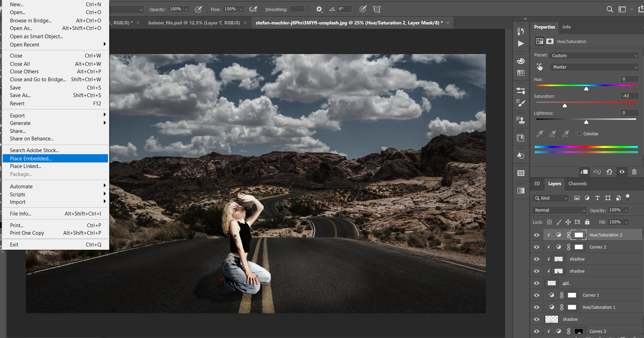Open the layer Opacity dropdown arrow
The width and height of the screenshot is (644, 338).
tap(626, 210)
